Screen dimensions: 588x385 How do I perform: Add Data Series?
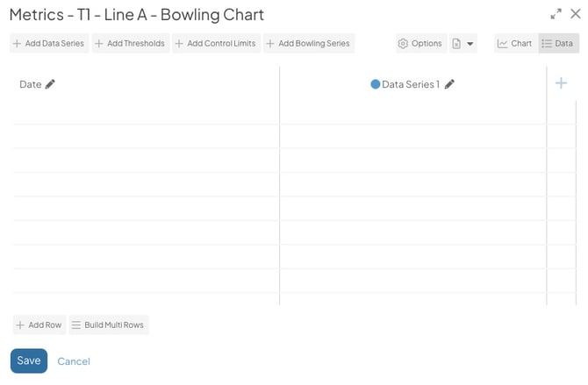(49, 44)
